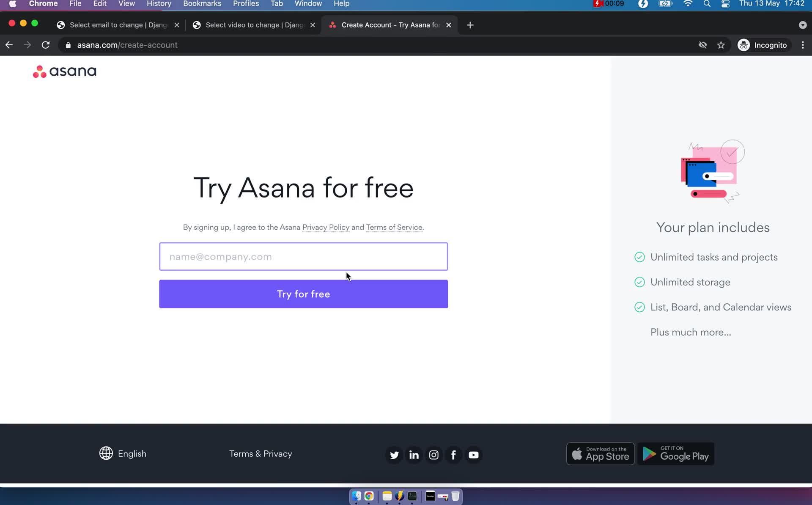Viewport: 812px width, 505px height.
Task: Open the History menu
Action: pos(159,4)
